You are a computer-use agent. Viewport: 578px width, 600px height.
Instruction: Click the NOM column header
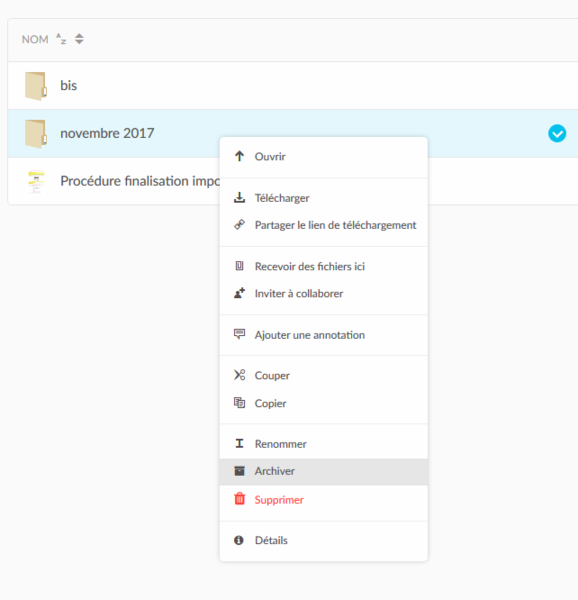tap(35, 39)
